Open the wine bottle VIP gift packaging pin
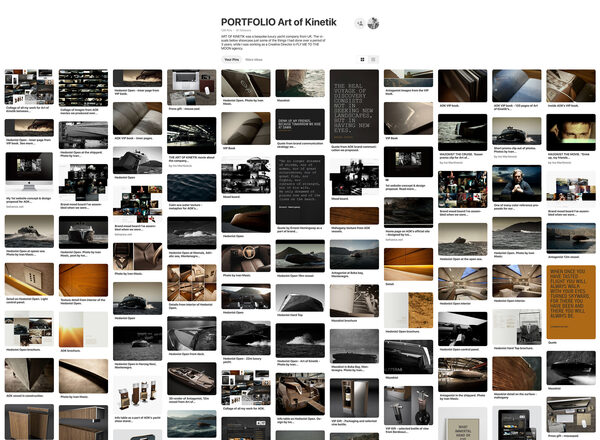The image size is (600, 440). 354,398
